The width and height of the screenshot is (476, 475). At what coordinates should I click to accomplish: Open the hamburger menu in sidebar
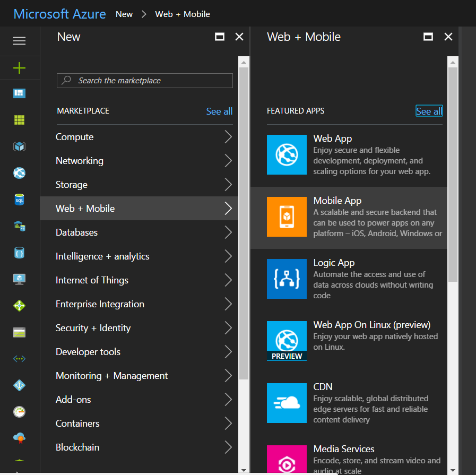pos(19,41)
